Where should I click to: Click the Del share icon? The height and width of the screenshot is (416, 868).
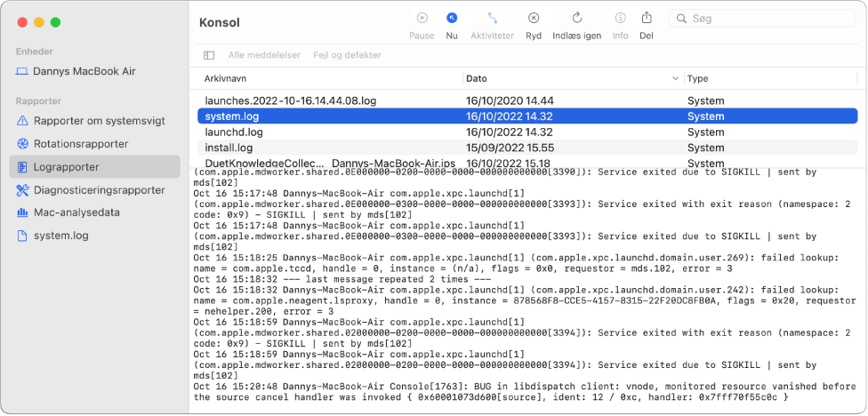click(x=646, y=18)
